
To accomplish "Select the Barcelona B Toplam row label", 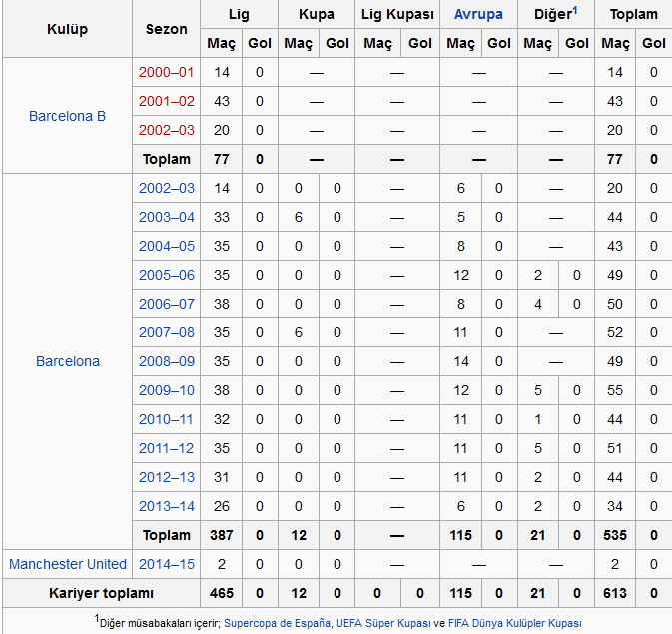I will (167, 159).
